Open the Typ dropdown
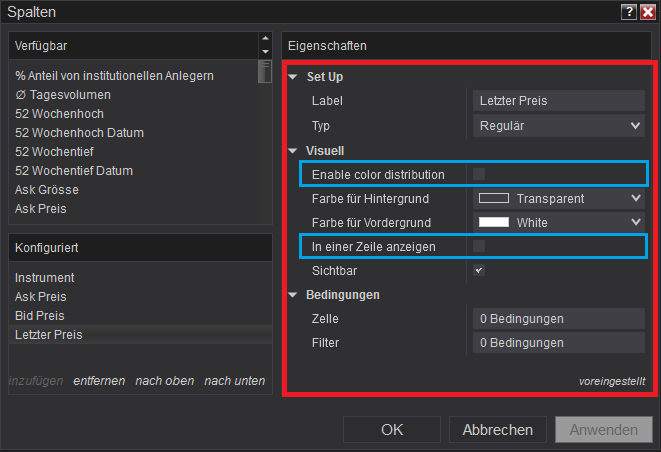The height and width of the screenshot is (452, 661). point(558,126)
